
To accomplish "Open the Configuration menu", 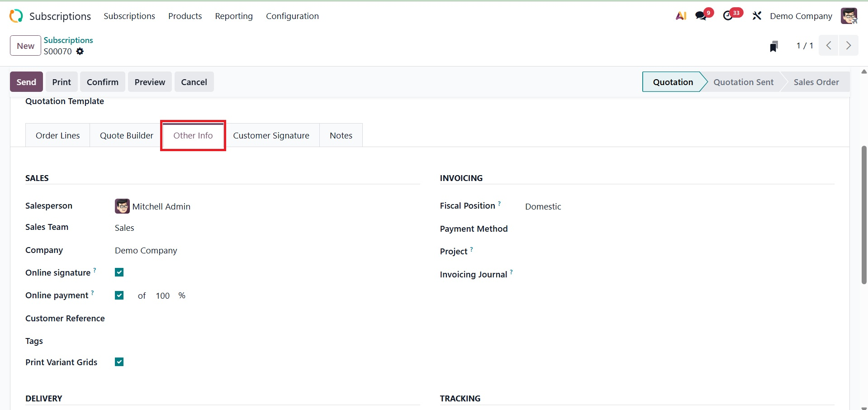I will click(x=292, y=16).
